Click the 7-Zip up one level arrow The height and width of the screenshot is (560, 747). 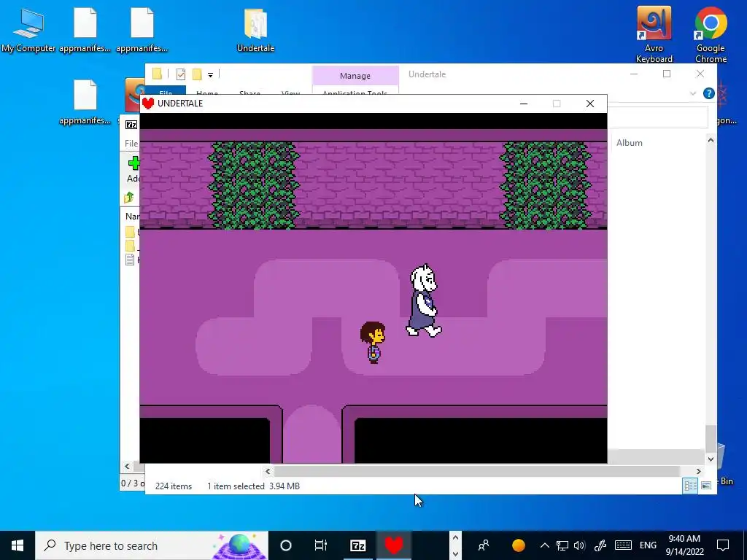pos(128,198)
